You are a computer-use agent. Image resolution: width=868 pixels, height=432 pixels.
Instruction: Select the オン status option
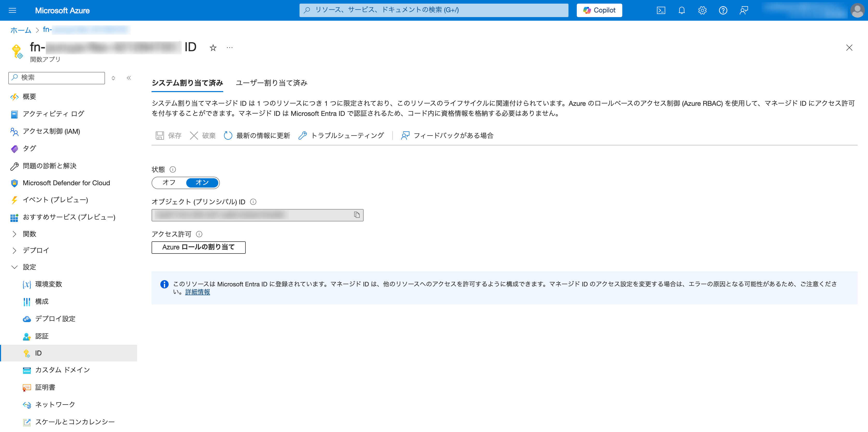pos(202,183)
